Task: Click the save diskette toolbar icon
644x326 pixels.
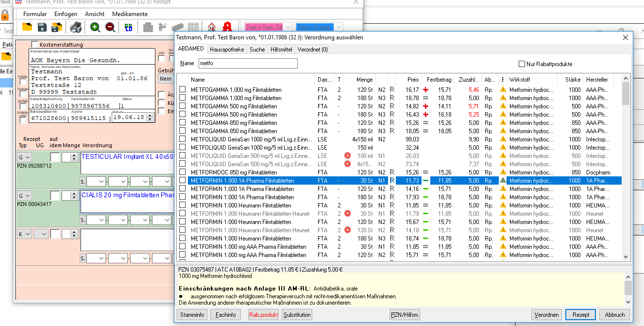Action: coord(42,27)
